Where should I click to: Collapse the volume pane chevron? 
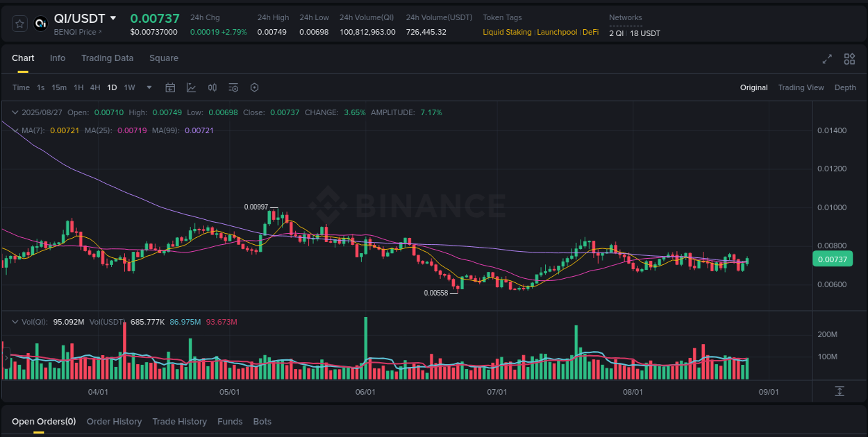tap(15, 322)
